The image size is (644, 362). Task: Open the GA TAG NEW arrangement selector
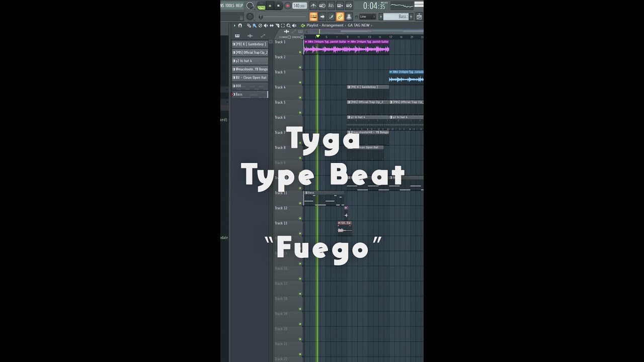(359, 25)
